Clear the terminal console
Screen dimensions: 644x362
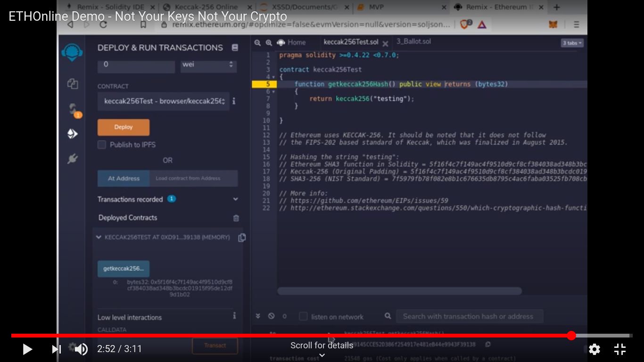pos(272,316)
